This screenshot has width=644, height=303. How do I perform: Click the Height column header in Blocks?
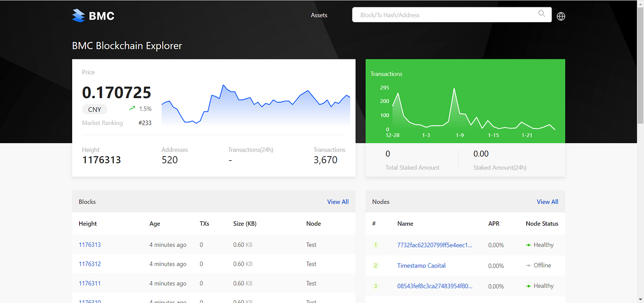[x=88, y=224]
